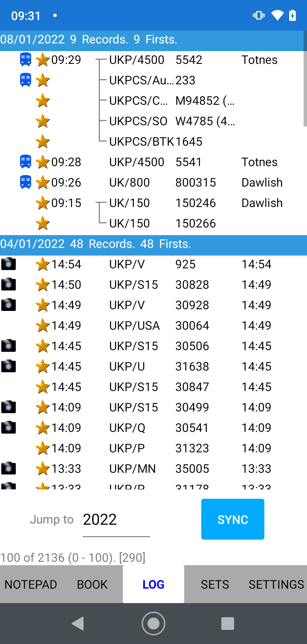
Task: Tap the train icon on the 09:29 record
Action: click(x=26, y=60)
